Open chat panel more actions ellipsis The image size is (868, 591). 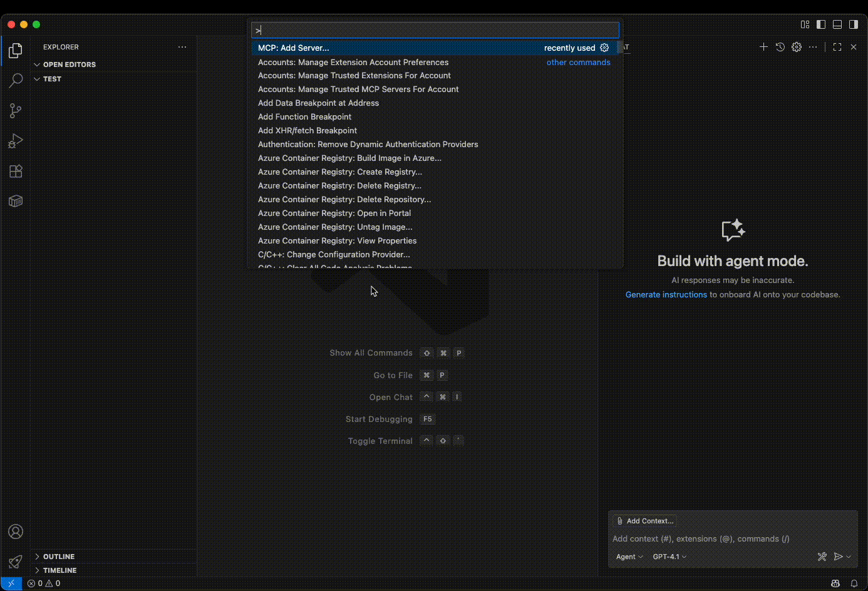[x=813, y=47]
